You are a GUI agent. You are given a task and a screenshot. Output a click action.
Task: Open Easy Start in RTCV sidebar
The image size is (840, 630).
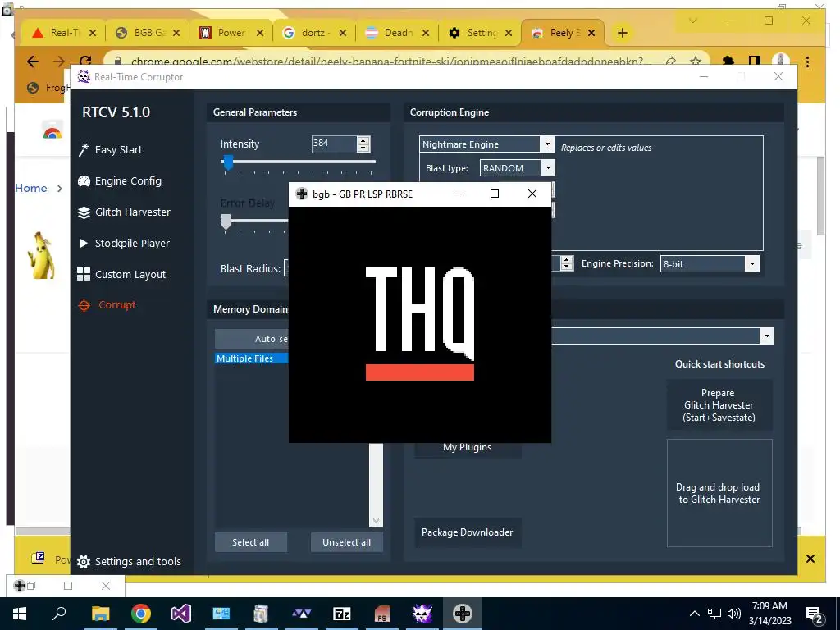point(111,150)
